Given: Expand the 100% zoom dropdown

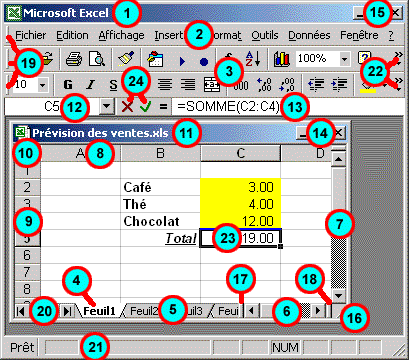Looking at the screenshot, I should (x=344, y=59).
